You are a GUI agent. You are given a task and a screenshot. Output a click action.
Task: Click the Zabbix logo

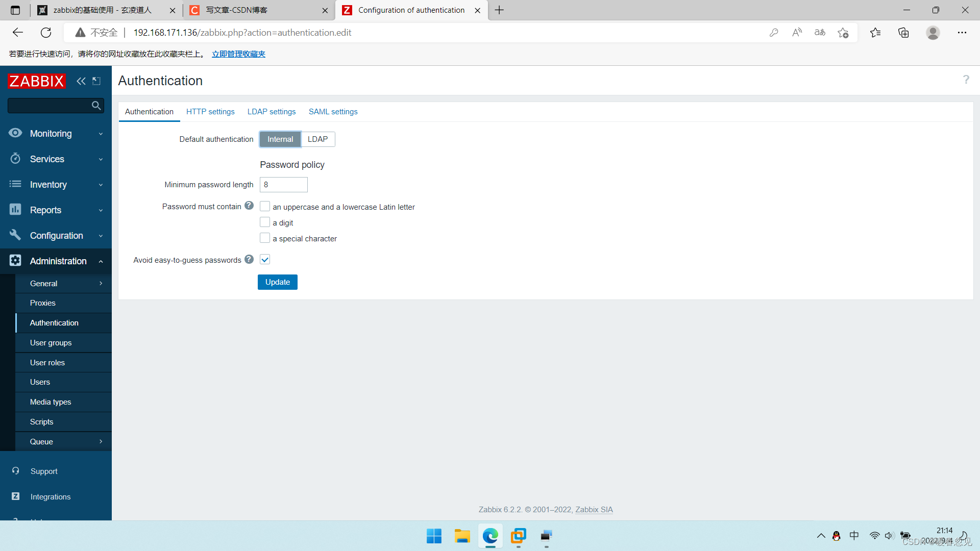[x=37, y=81]
